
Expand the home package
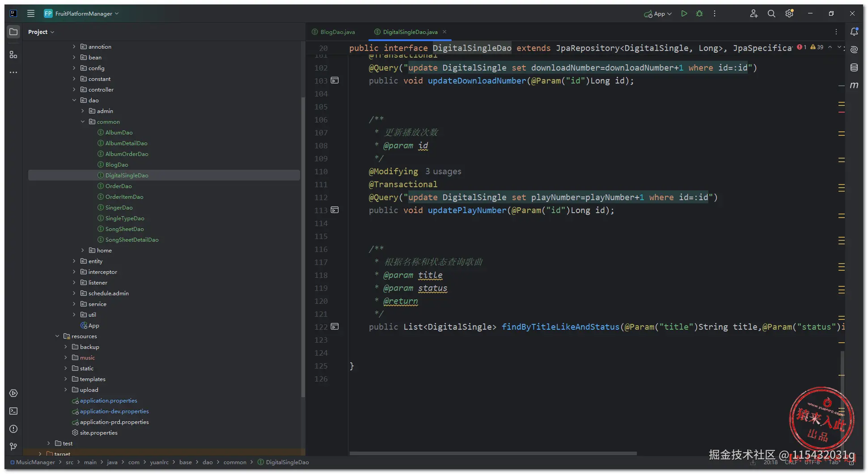[83, 250]
